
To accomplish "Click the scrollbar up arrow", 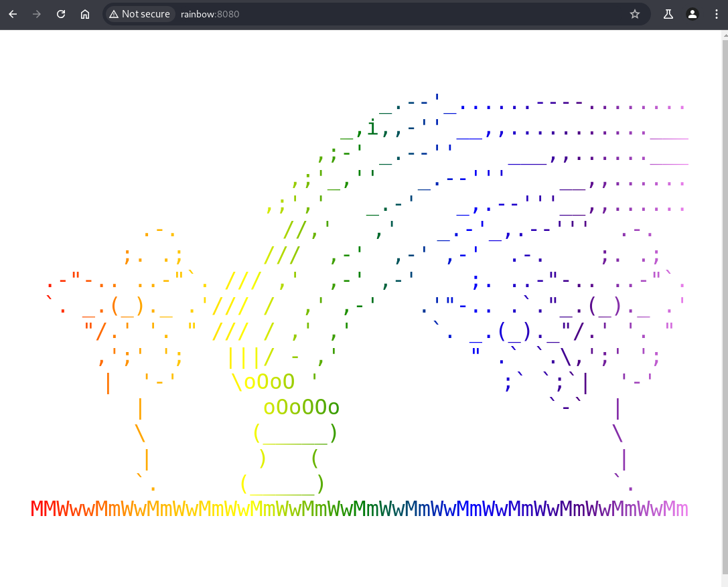I will point(725,34).
